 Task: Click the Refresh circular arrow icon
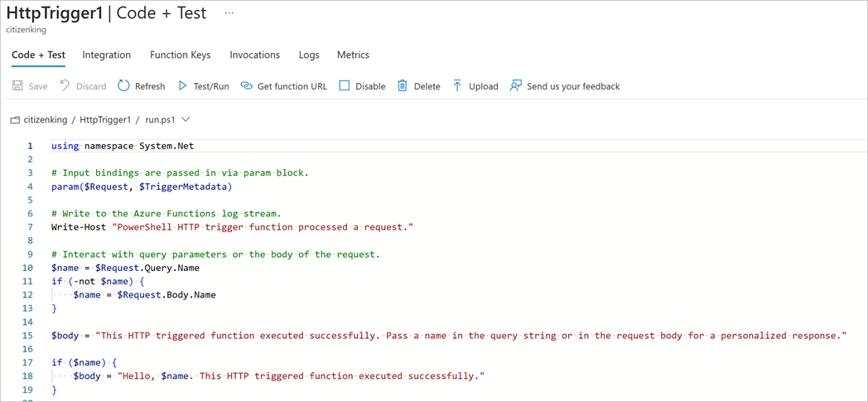click(123, 86)
